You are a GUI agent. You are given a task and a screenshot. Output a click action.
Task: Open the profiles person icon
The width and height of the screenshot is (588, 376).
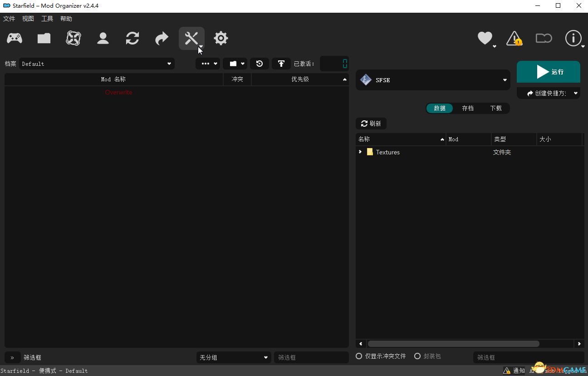(x=103, y=39)
